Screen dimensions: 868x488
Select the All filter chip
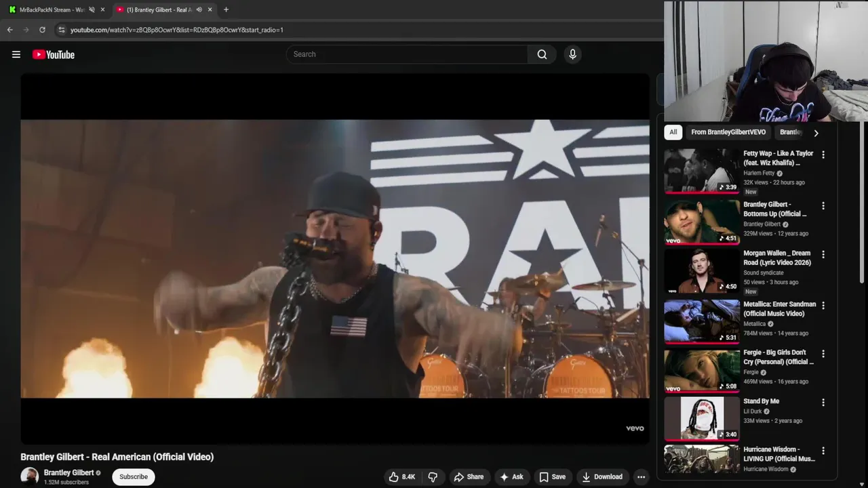pyautogui.click(x=673, y=132)
